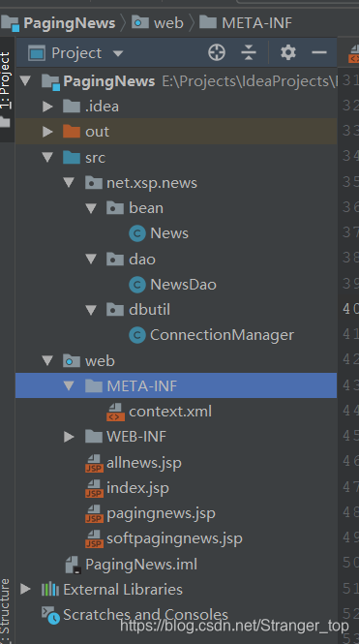Select the NewsDao class icon
The height and width of the screenshot is (644, 359).
pyautogui.click(x=137, y=284)
